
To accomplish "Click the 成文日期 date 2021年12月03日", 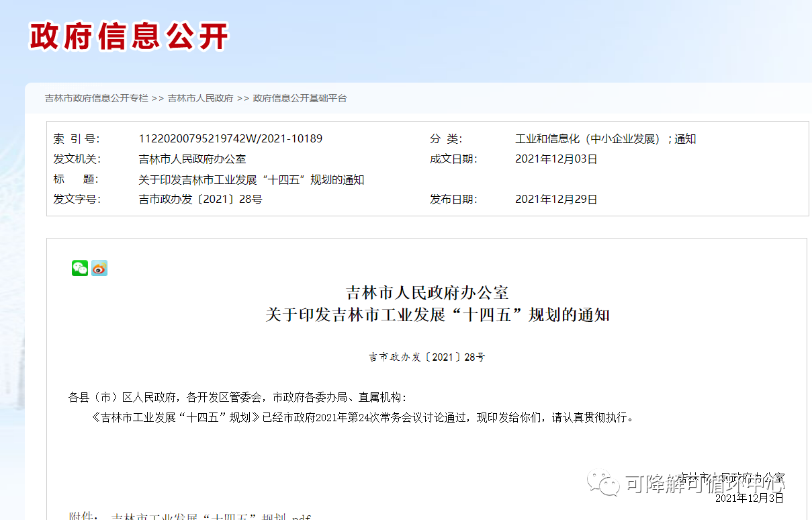I will 557,159.
